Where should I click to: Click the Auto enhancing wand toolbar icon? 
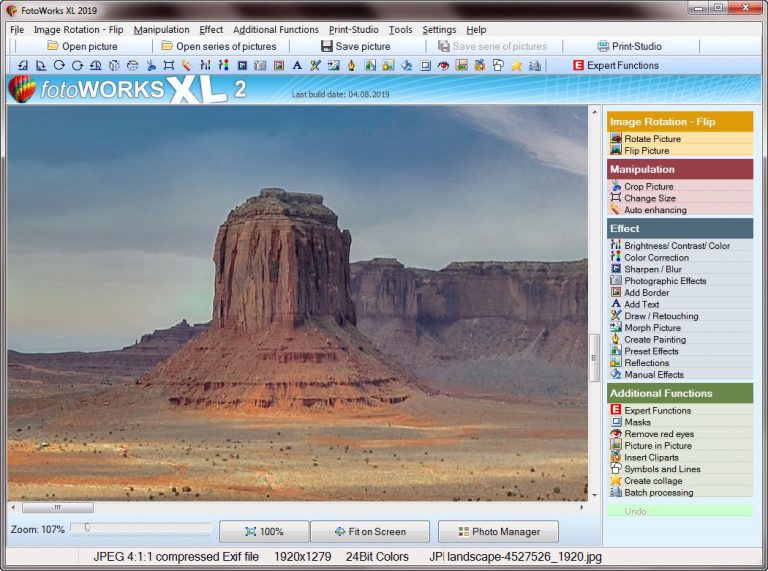[187, 65]
